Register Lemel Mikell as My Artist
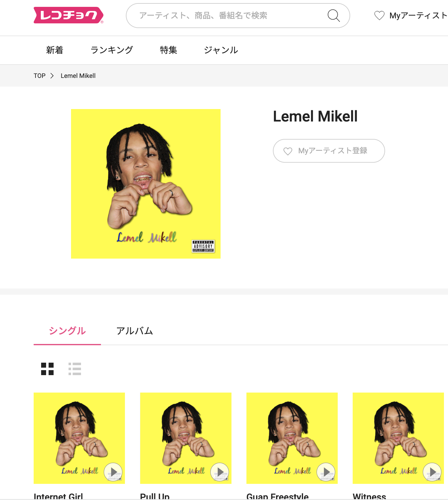The height and width of the screenshot is (501, 448). [329, 151]
